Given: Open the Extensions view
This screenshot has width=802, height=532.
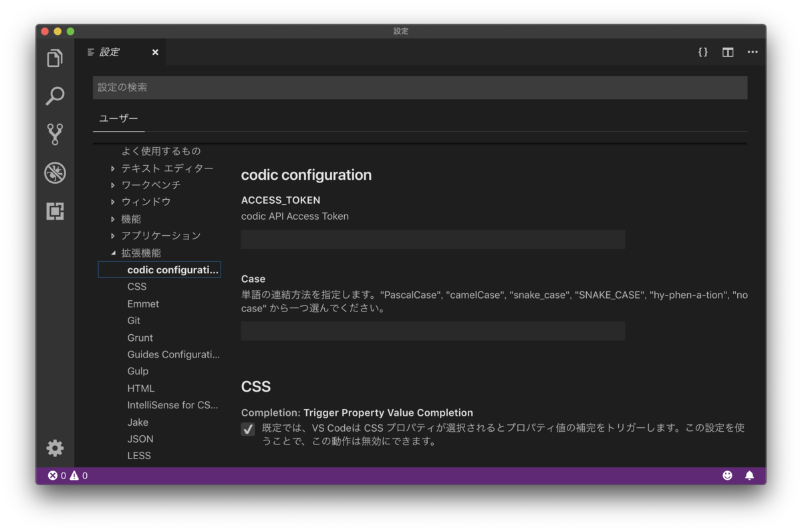Looking at the screenshot, I should pos(55,211).
